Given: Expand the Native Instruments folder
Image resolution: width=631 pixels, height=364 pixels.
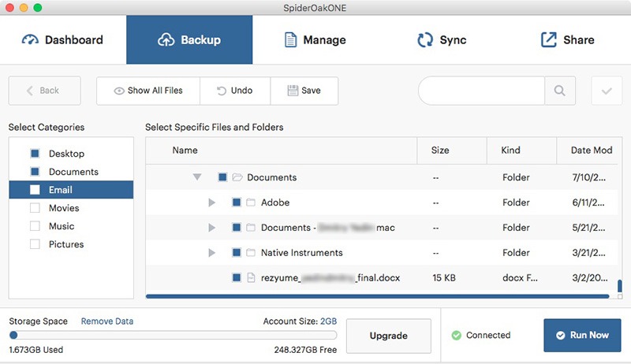Looking at the screenshot, I should [x=211, y=253].
